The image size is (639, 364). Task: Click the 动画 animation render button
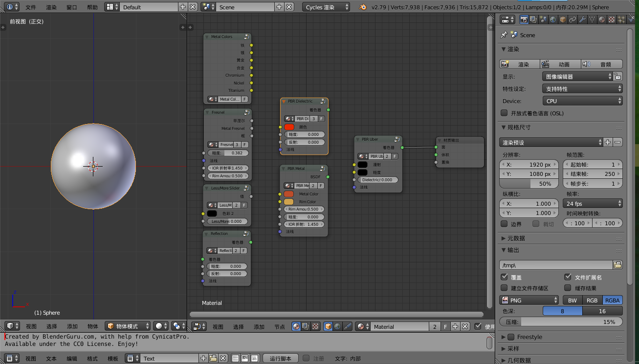[x=560, y=64]
